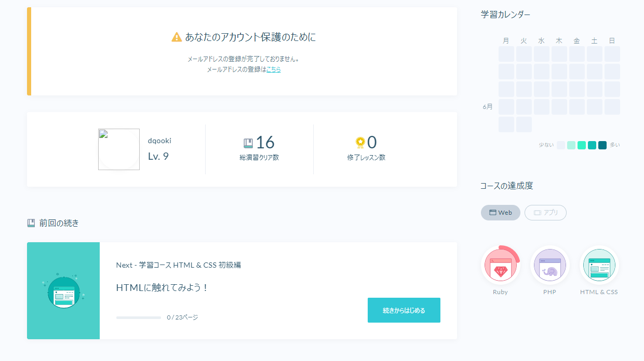Click the 修了レッスン数 label

[366, 157]
